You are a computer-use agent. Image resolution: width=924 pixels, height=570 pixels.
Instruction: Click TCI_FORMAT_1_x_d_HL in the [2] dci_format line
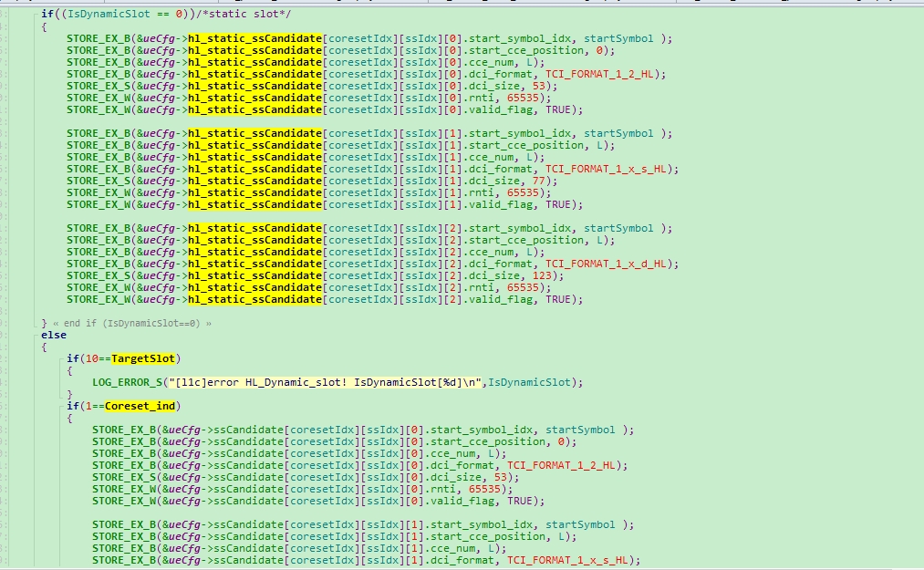606,264
